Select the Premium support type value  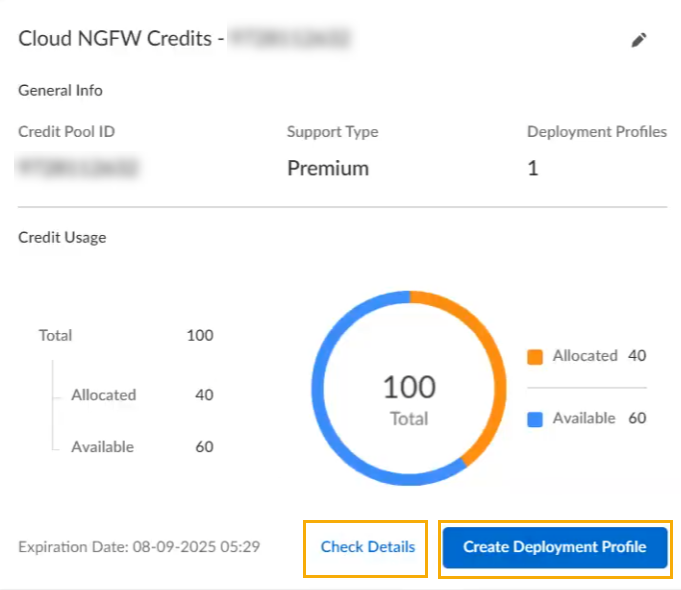point(328,168)
